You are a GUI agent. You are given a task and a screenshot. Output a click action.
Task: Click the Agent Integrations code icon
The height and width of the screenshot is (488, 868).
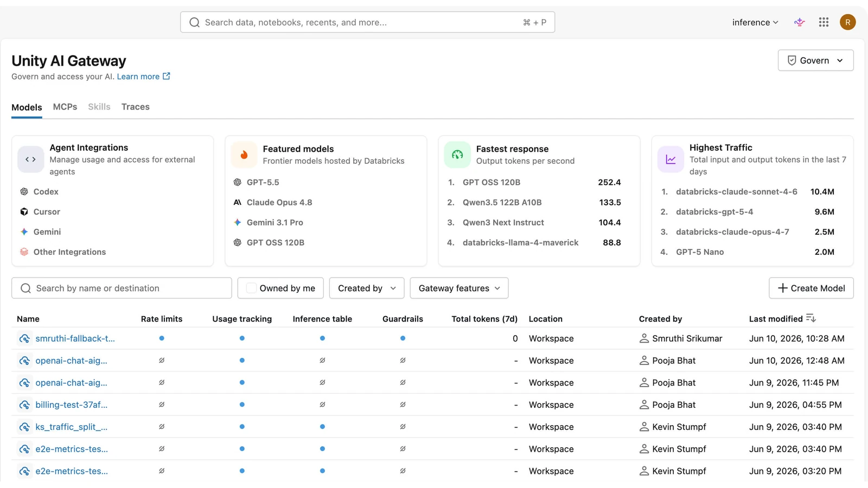coord(31,159)
